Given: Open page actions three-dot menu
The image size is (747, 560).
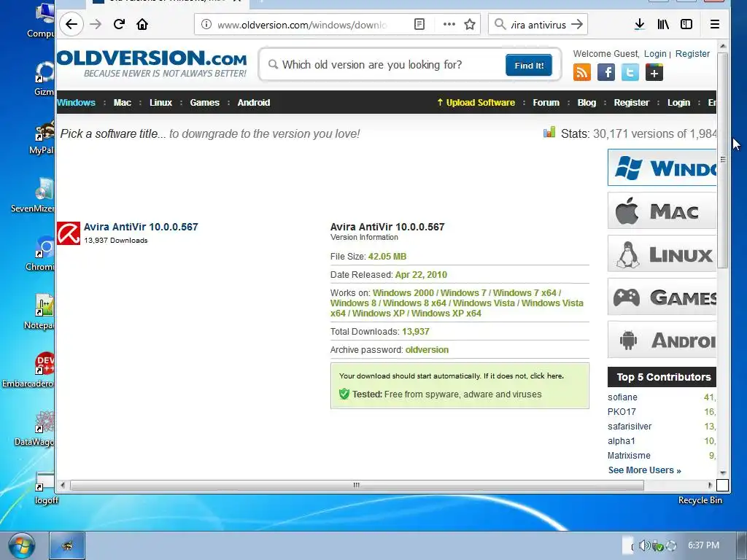Looking at the screenshot, I should click(449, 24).
